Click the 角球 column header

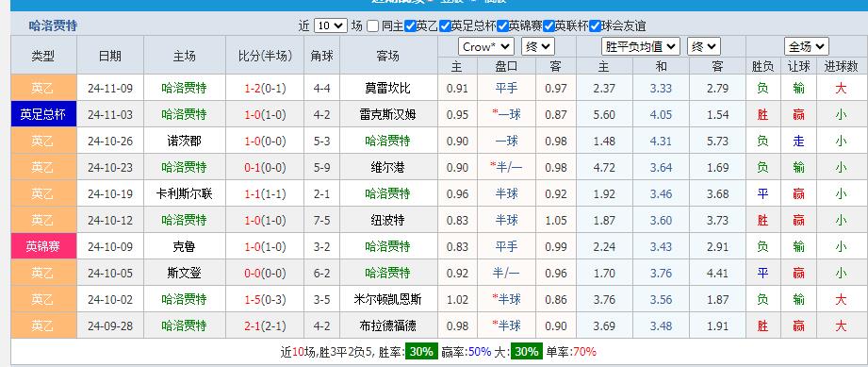tap(322, 56)
